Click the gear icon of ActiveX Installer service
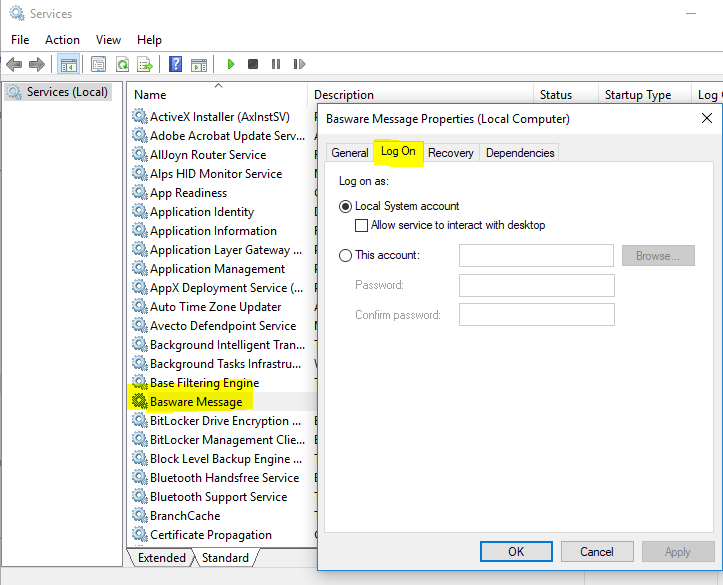Viewport: 723px width, 585px height. (x=139, y=116)
